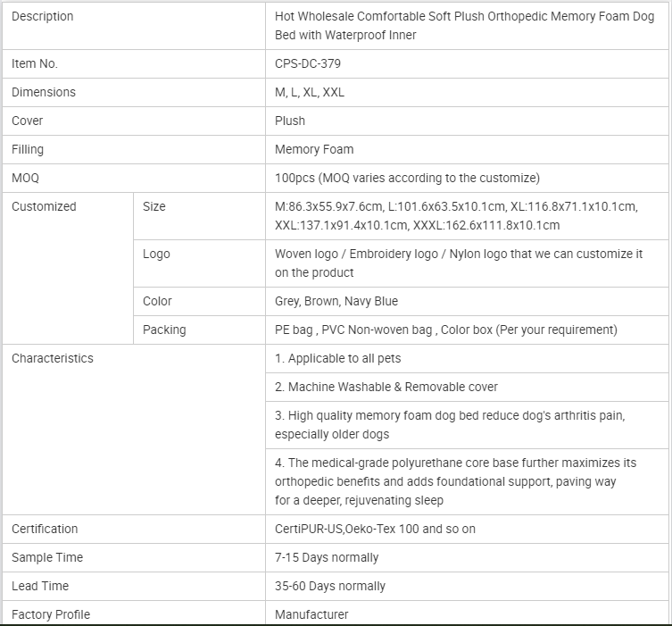Click the Factory Profile value Manufacturer
This screenshot has height=626, width=672.
click(311, 614)
